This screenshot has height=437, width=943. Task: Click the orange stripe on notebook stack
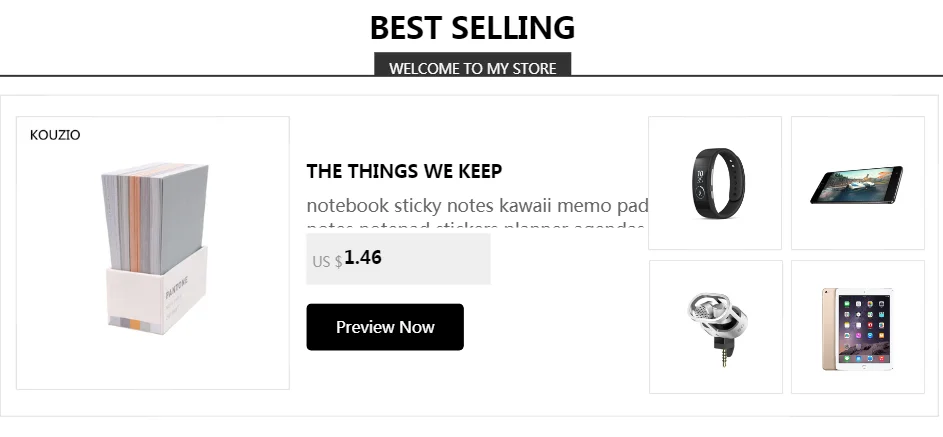[135, 222]
